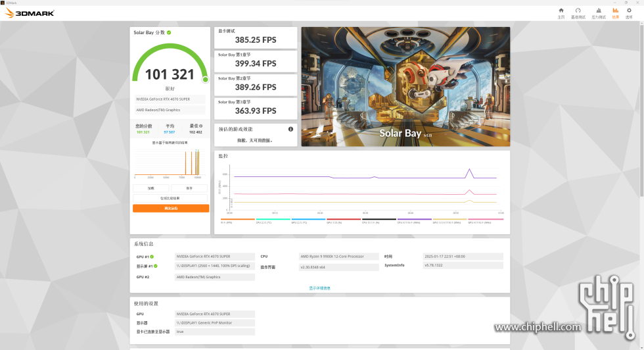
Task: Click the info icon beside 最佳 score
Action: click(x=201, y=126)
